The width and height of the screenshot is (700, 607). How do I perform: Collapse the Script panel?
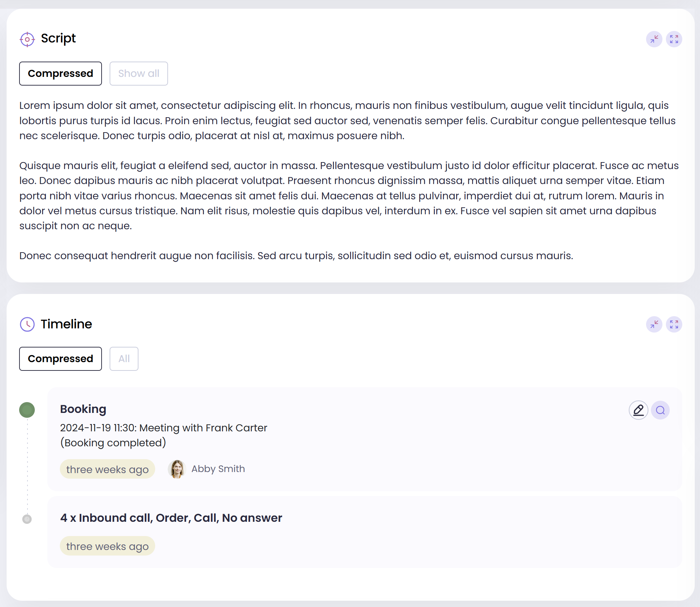coord(654,39)
